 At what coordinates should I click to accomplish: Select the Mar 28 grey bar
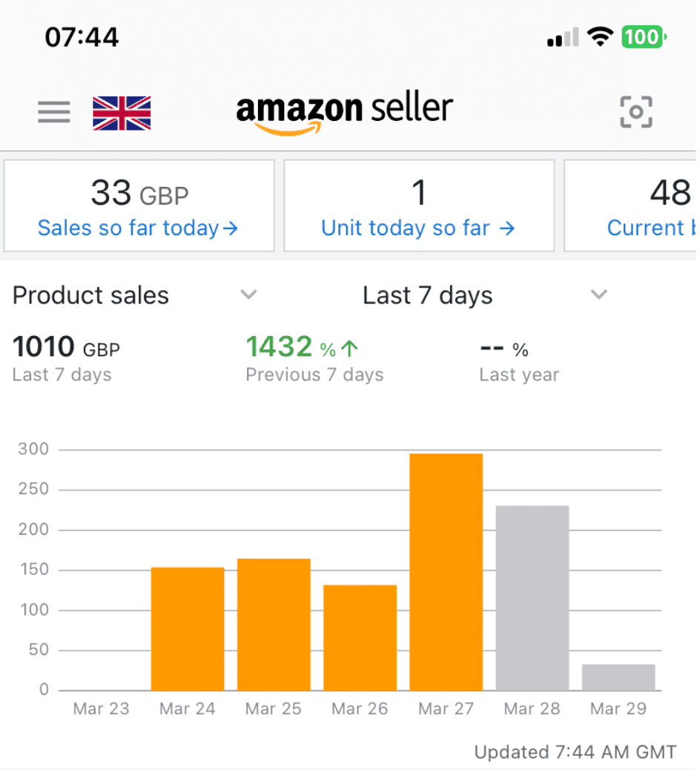pyautogui.click(x=532, y=597)
